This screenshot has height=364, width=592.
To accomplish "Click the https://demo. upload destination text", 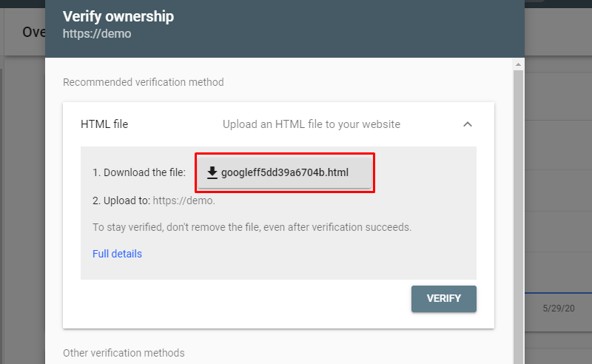I will 184,200.
